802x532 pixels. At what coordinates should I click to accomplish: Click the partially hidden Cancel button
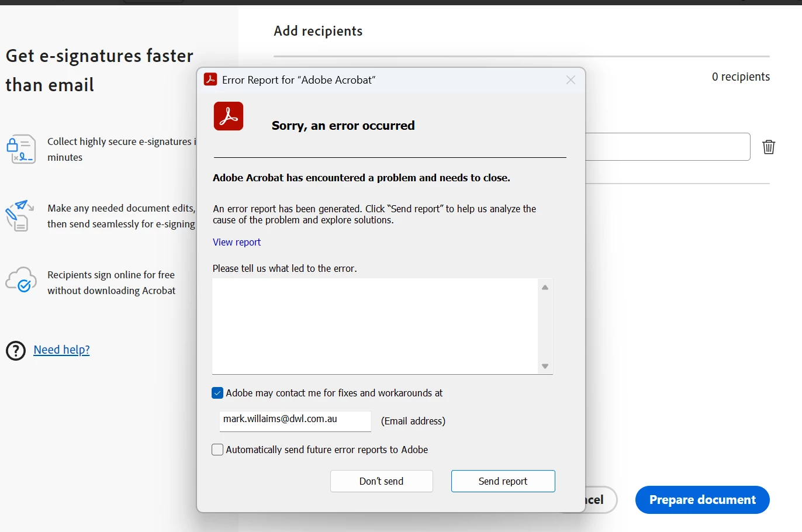(601, 500)
